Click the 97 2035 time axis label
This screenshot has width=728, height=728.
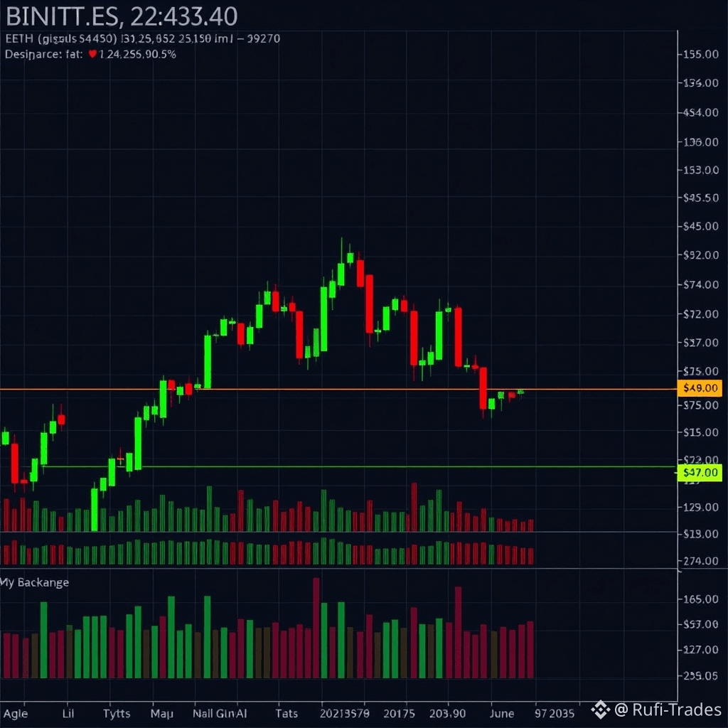click(x=555, y=713)
